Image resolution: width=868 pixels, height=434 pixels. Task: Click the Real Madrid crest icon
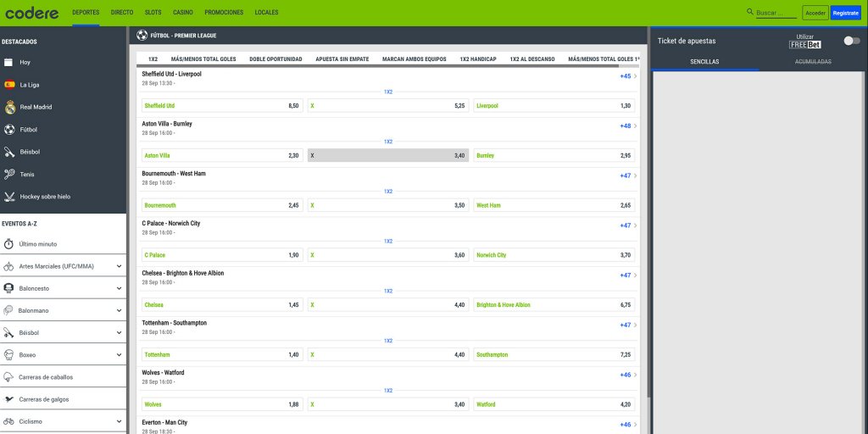(10, 107)
